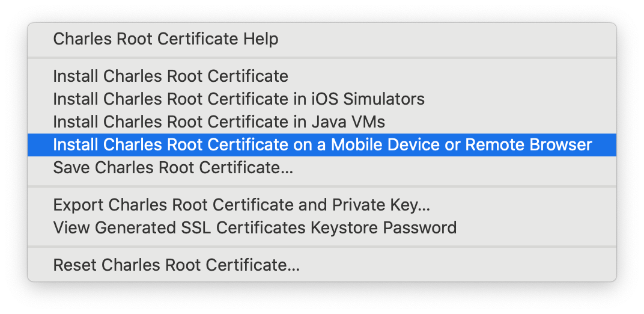Save the Charles root certificate to a file

pyautogui.click(x=322, y=168)
